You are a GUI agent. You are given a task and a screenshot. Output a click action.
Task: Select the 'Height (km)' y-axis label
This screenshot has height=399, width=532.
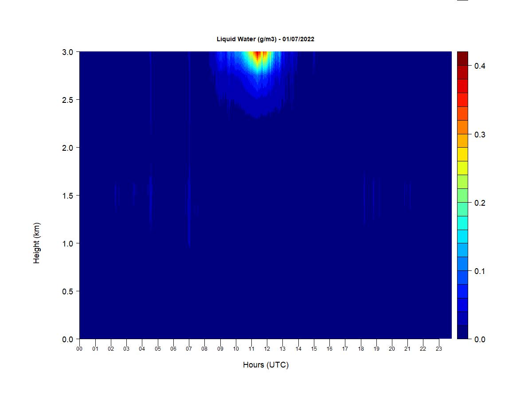(x=36, y=243)
